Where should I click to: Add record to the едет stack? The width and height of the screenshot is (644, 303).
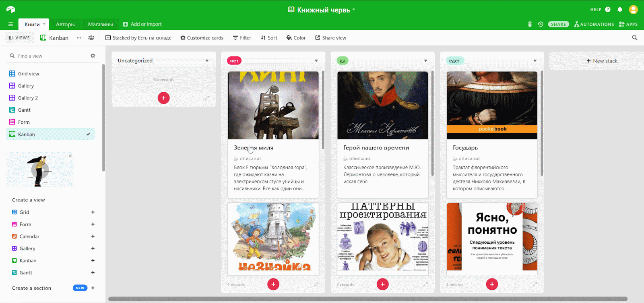click(x=492, y=284)
